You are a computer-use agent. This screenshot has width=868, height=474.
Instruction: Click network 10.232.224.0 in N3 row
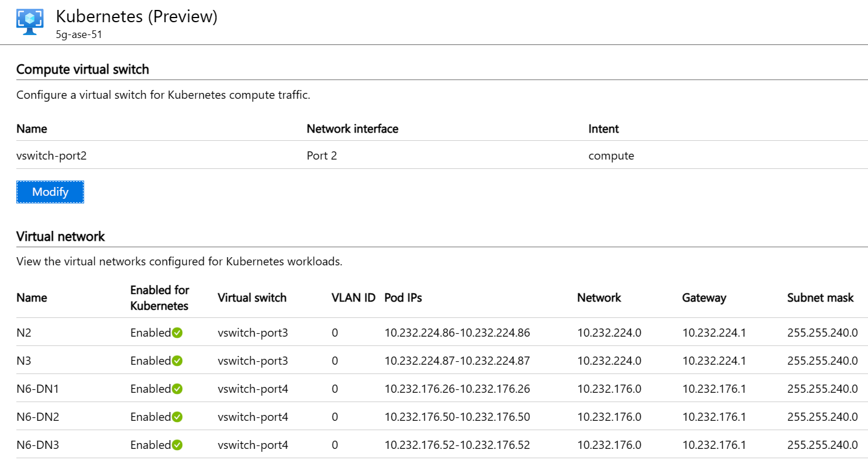609,361
